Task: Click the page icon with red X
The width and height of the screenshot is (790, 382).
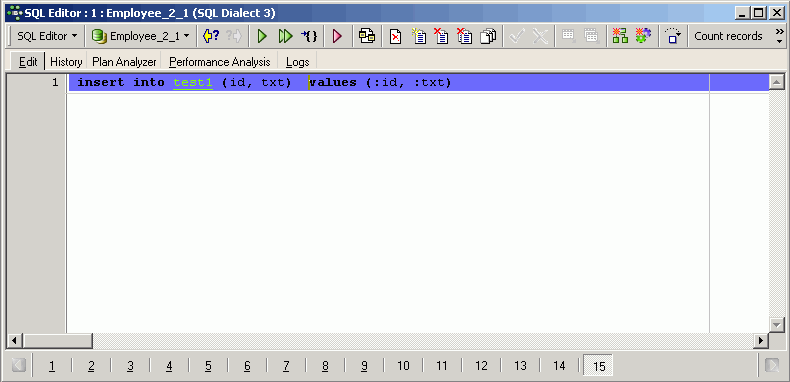Action: coord(396,36)
